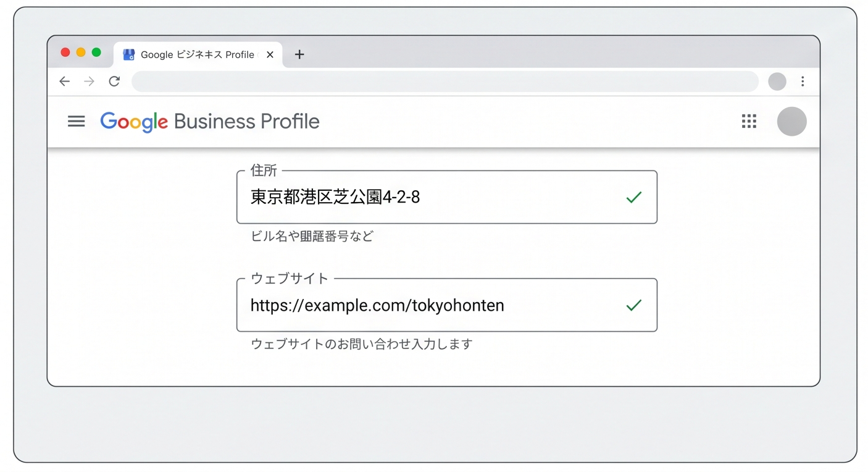The height and width of the screenshot is (472, 868).
Task: Select the Google ビジネス Profile tab
Action: (198, 54)
